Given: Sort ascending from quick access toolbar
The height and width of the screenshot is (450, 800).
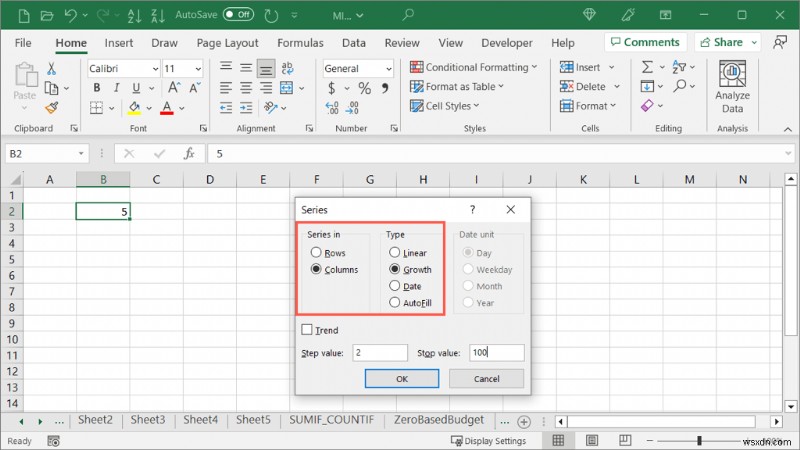Looking at the screenshot, I should pos(134,15).
